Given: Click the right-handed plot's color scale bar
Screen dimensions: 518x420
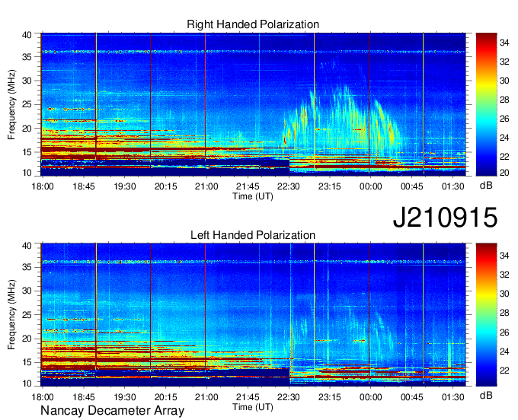Looking at the screenshot, I should [x=486, y=104].
